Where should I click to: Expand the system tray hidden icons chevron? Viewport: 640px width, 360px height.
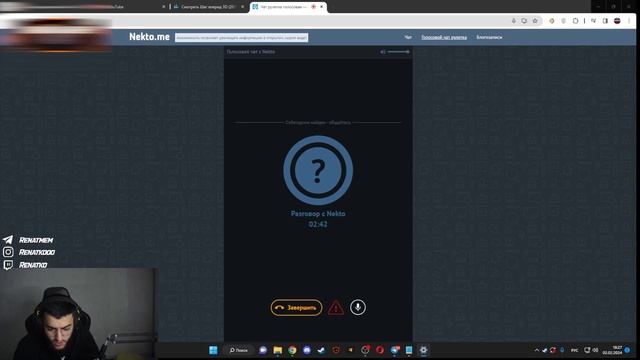click(536, 350)
